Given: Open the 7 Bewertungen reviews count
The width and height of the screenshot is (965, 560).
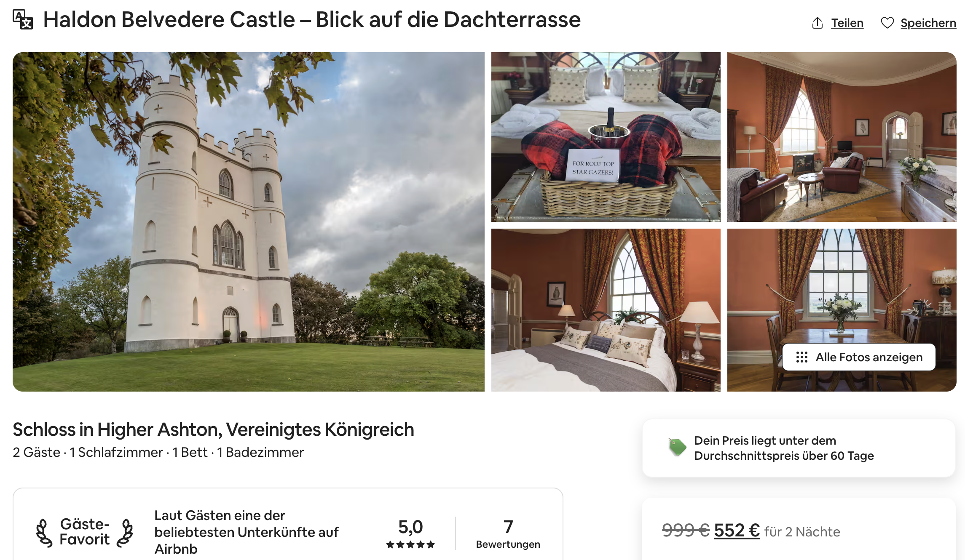Looking at the screenshot, I should click(x=508, y=533).
